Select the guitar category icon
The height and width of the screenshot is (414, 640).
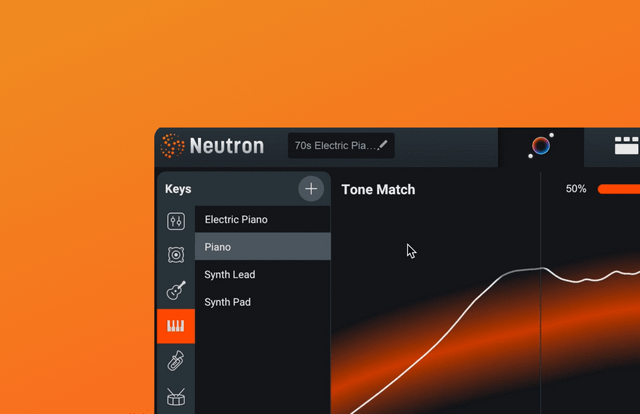176,290
